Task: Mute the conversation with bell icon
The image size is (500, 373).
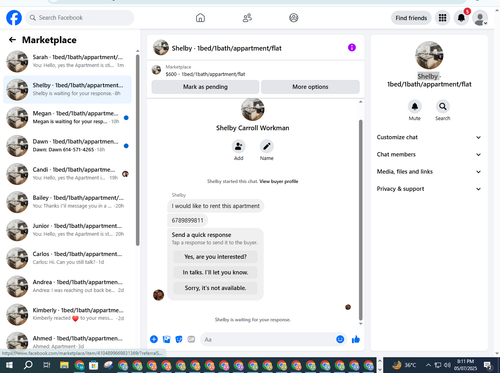Action: pos(415,107)
